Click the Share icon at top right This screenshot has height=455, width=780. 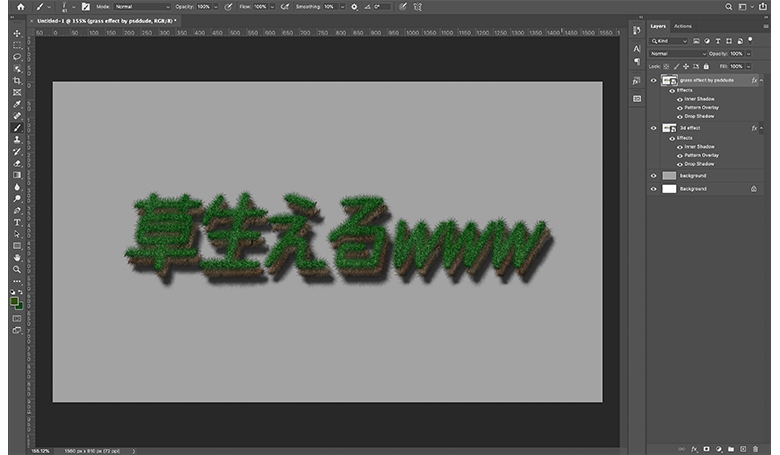click(763, 6)
